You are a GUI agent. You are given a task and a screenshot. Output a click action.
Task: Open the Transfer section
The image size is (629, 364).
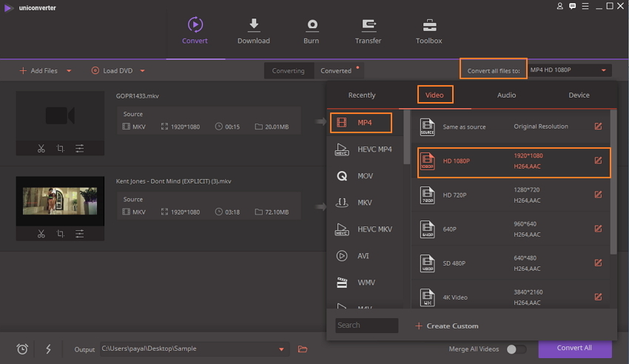[x=368, y=31]
